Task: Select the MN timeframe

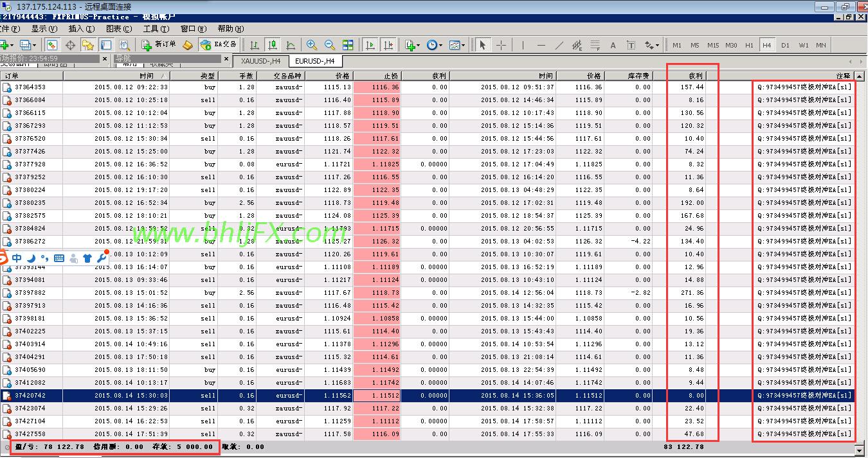Action: click(821, 45)
